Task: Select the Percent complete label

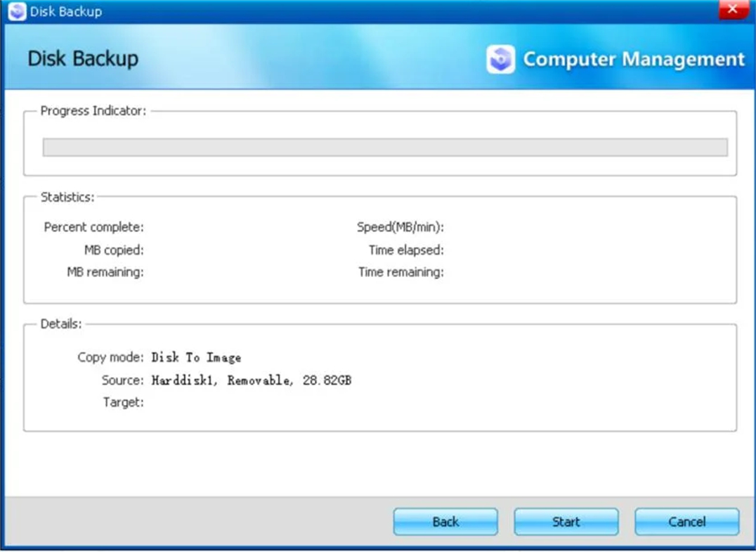Action: click(x=93, y=227)
